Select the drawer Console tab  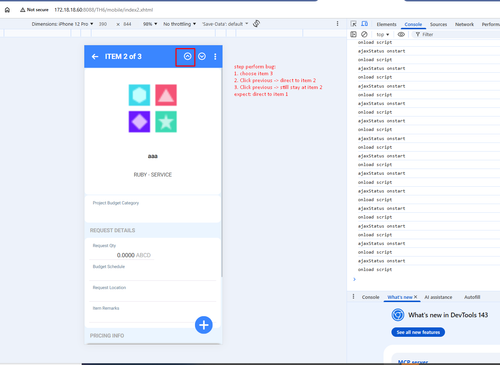370,297
